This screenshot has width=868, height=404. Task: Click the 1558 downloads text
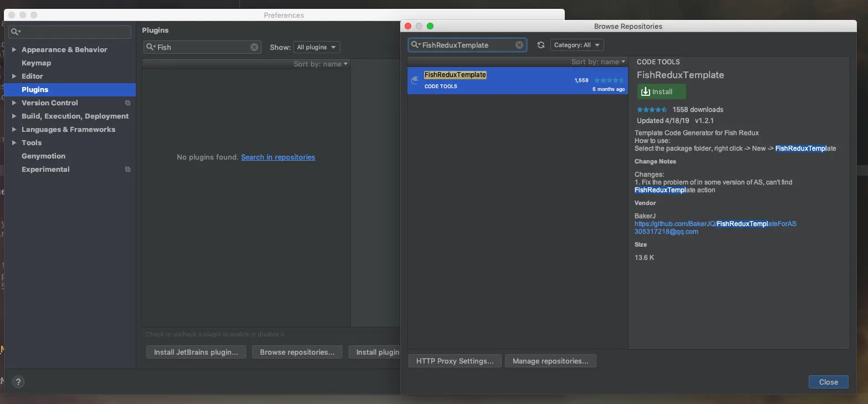[x=698, y=110]
